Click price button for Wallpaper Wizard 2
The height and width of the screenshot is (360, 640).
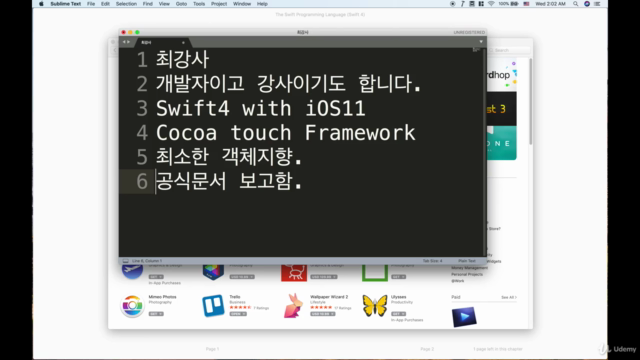(x=322, y=314)
